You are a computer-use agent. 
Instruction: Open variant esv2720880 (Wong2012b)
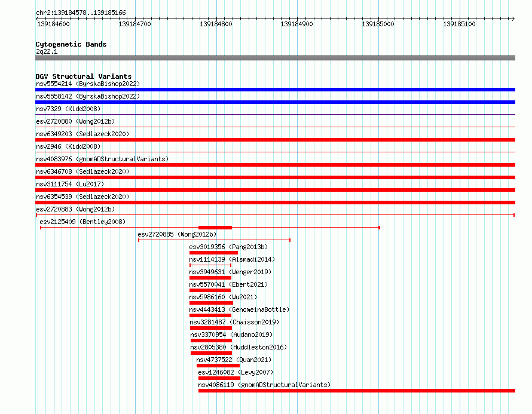(75, 121)
